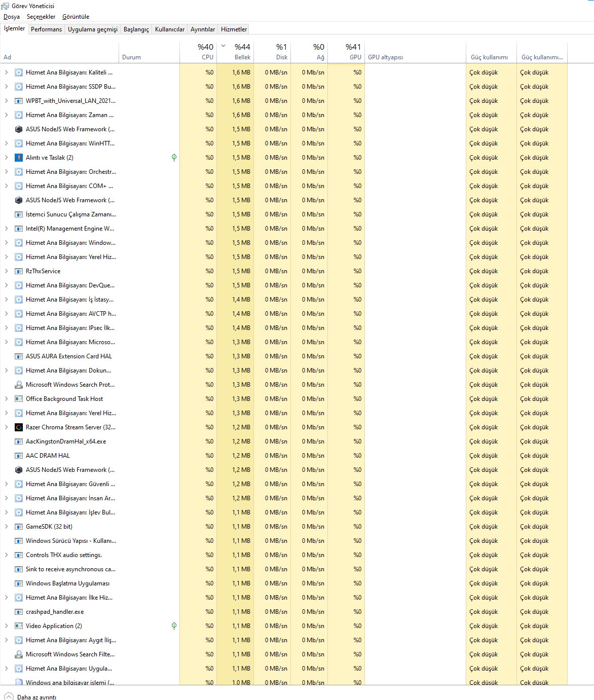594x700 pixels.
Task: Select the Hizmet Ana Bilgisayarı: Zaman row
Action: click(284, 115)
